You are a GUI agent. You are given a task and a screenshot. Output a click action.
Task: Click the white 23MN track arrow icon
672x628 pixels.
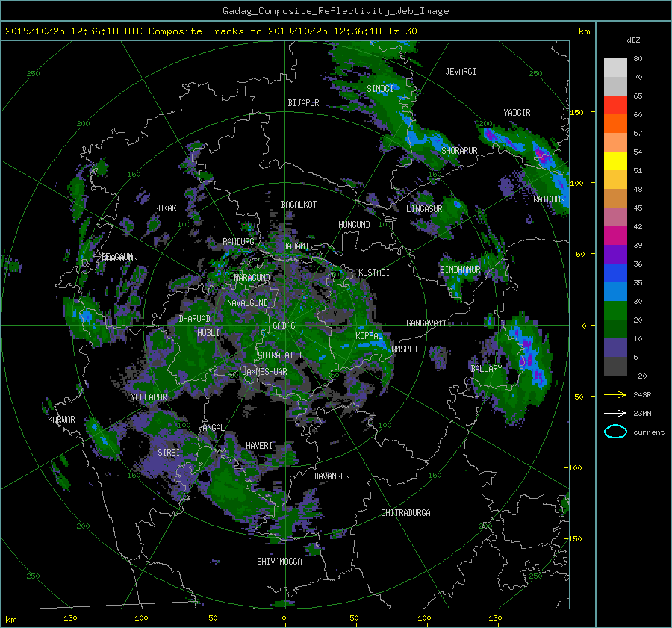615,413
